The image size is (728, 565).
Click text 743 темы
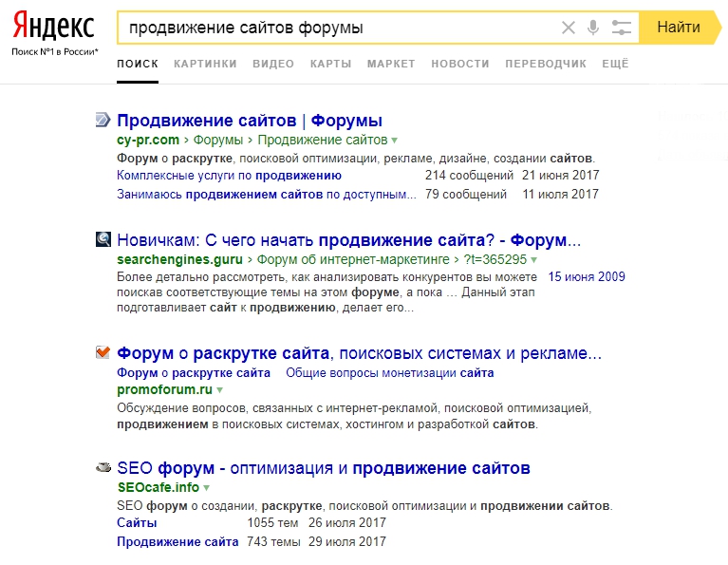click(273, 542)
